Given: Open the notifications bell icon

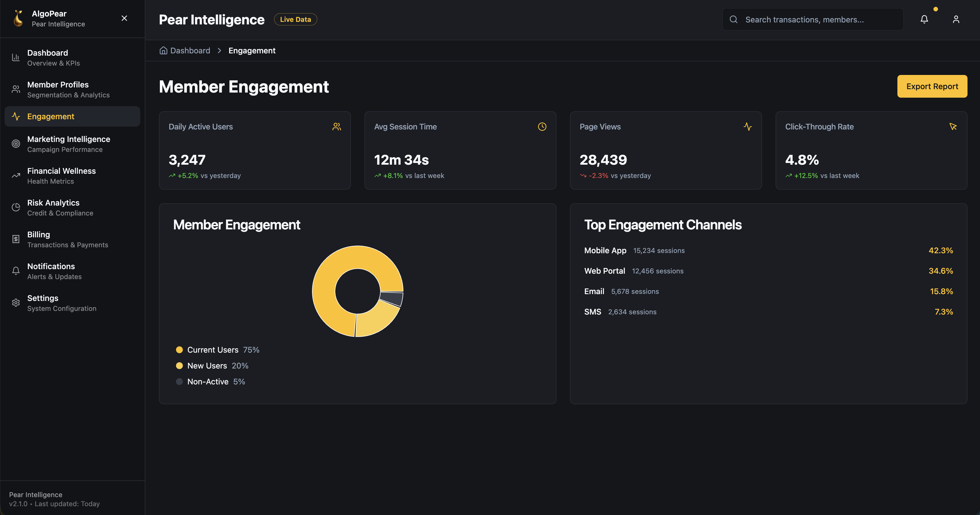Looking at the screenshot, I should (924, 19).
